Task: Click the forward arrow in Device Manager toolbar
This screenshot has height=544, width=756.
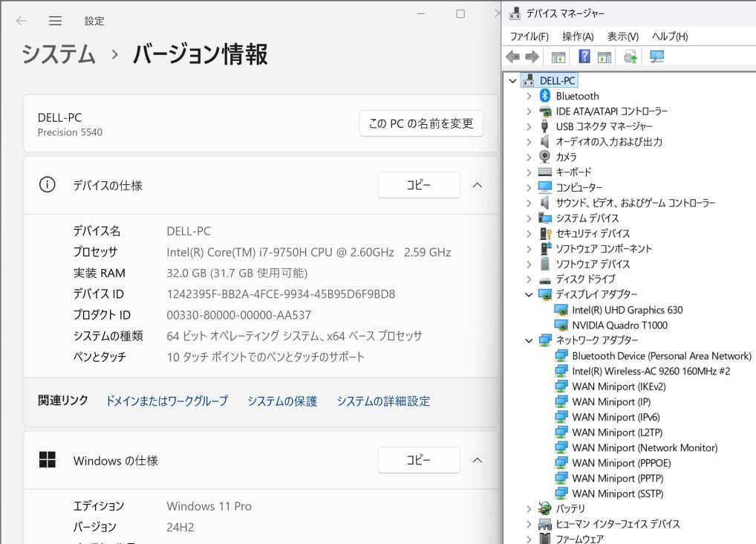Action: 532,57
